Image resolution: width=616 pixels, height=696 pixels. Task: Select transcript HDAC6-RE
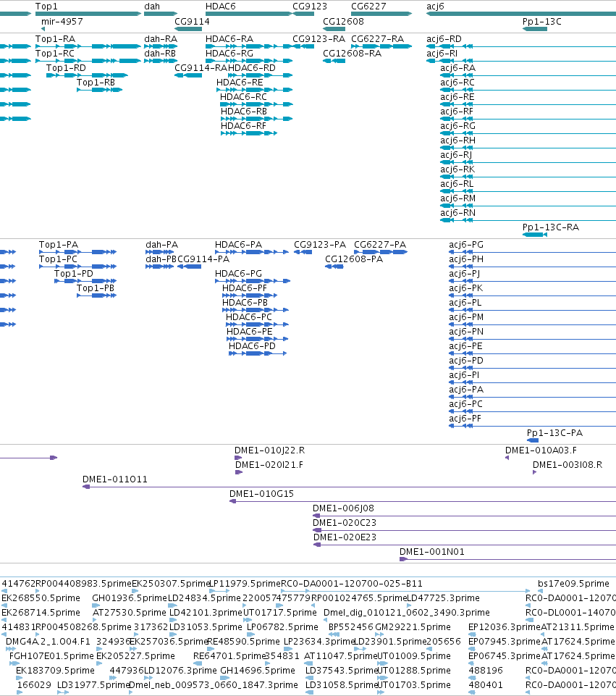coord(240,82)
